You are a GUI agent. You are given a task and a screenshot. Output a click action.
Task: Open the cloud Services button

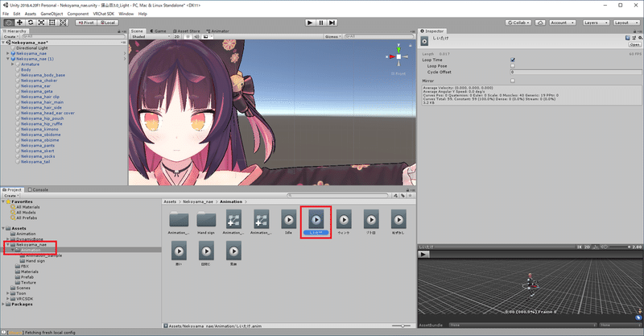click(x=540, y=23)
